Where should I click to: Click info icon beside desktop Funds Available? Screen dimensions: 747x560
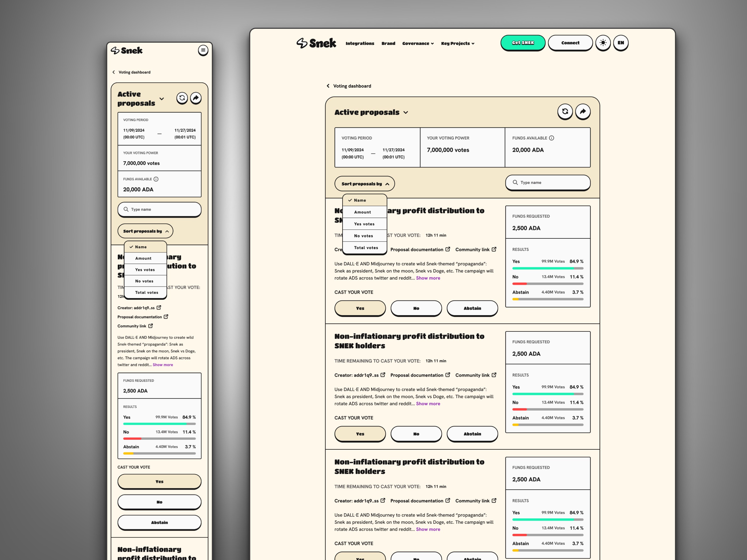point(551,138)
